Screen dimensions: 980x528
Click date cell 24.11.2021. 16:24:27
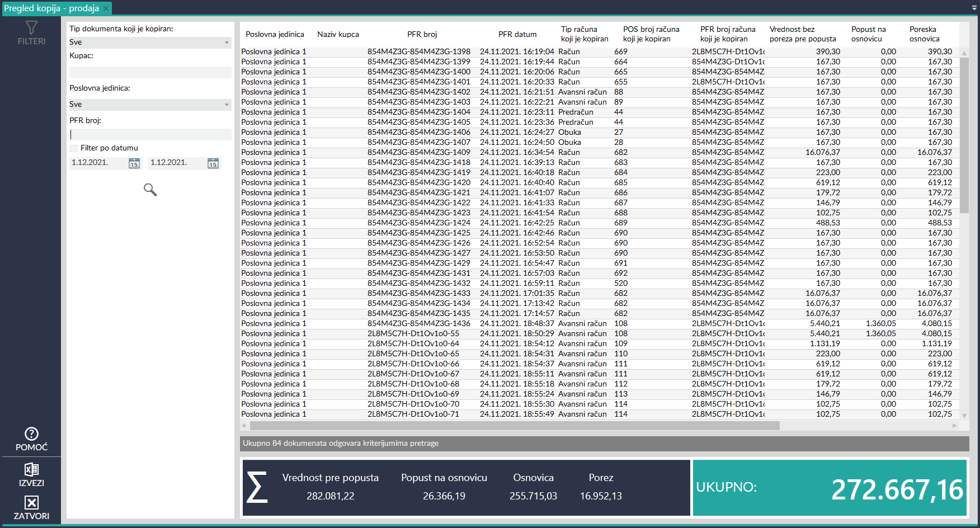[517, 133]
